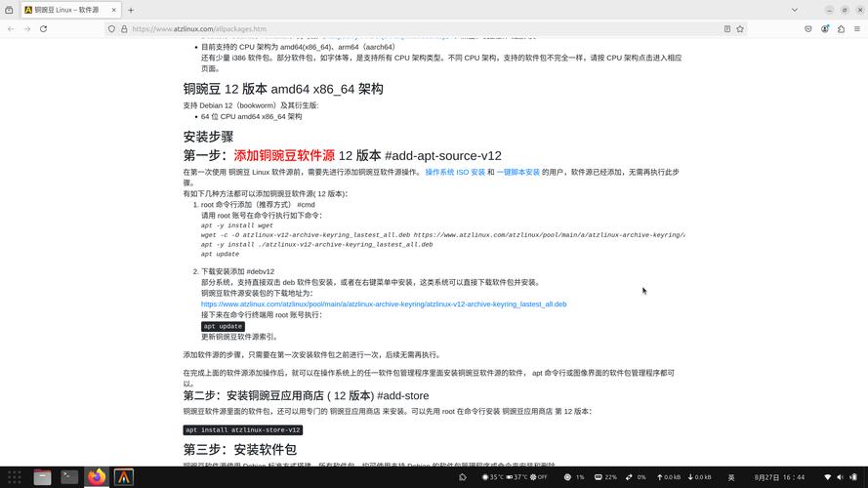868x488 pixels.
Task: Click the 第三步：安装软件包 heading
Action: [x=239, y=449]
